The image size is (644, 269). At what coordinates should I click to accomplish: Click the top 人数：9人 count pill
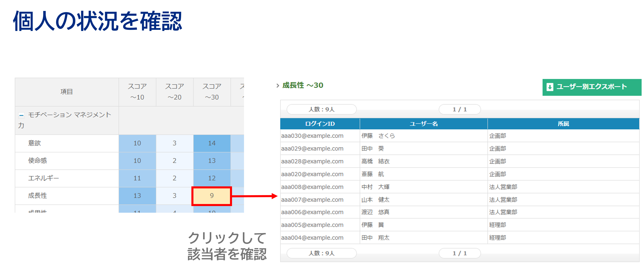pyautogui.click(x=321, y=109)
